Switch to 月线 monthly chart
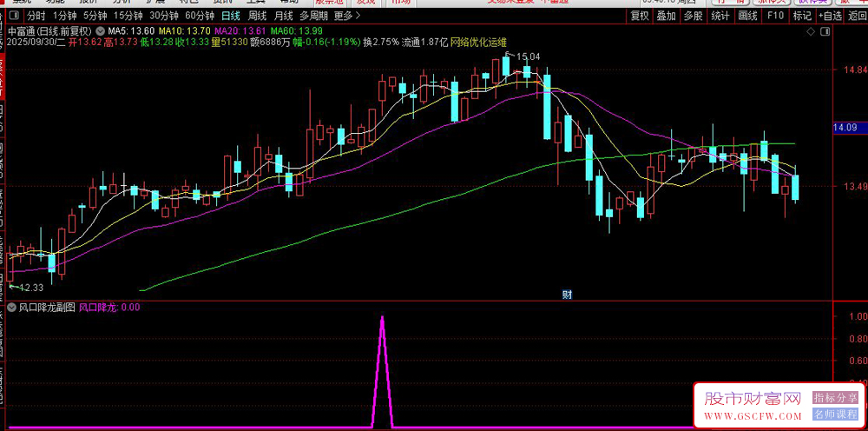Viewport: 868px width, 431px height. pyautogui.click(x=284, y=16)
